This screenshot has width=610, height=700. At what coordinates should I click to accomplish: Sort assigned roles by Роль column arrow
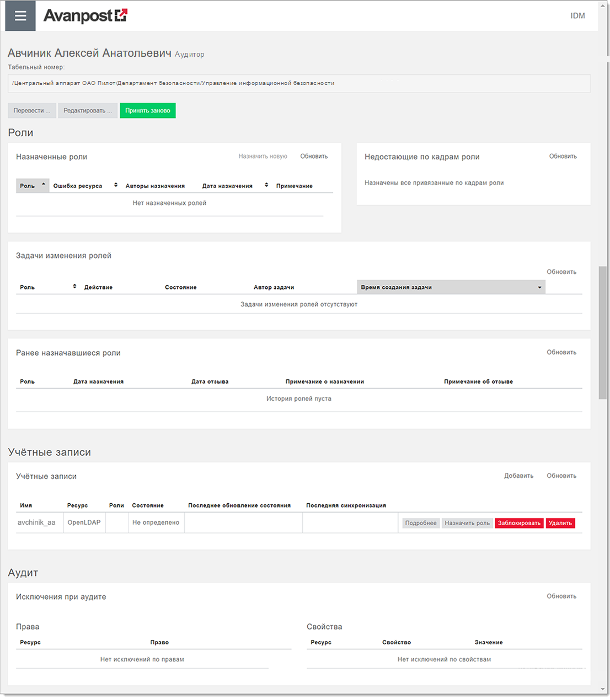[44, 185]
